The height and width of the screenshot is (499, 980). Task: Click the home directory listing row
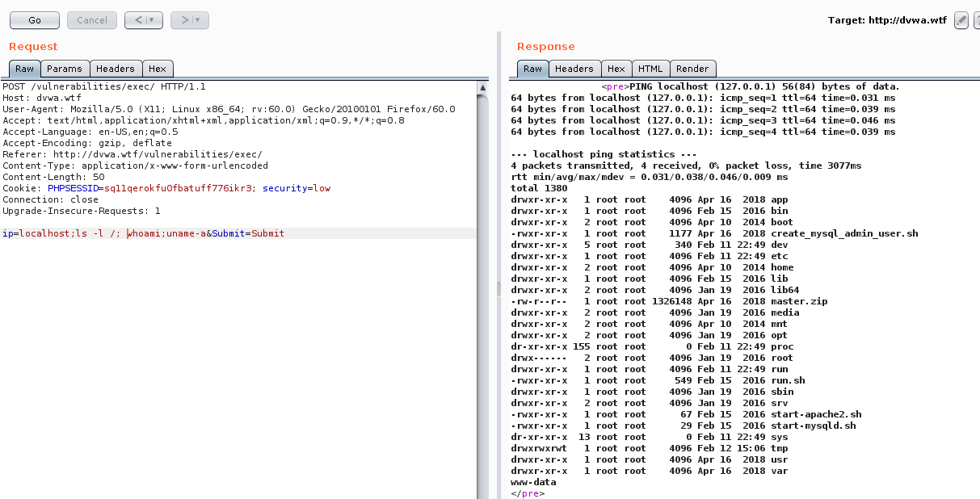[653, 267]
